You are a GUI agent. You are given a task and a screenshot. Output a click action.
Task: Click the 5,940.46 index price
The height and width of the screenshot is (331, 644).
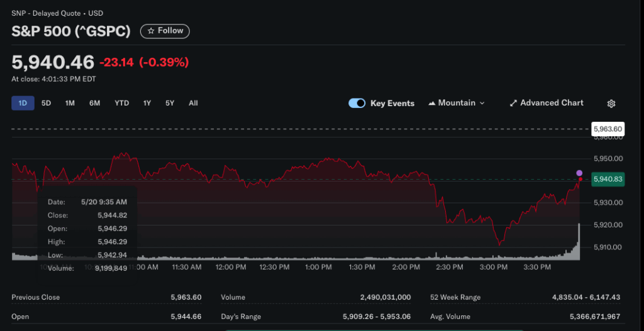53,62
